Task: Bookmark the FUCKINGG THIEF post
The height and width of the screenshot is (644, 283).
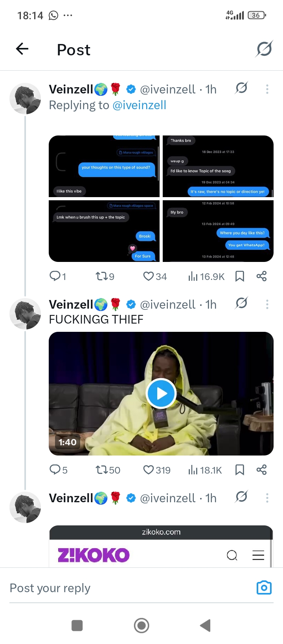Action: point(240,470)
